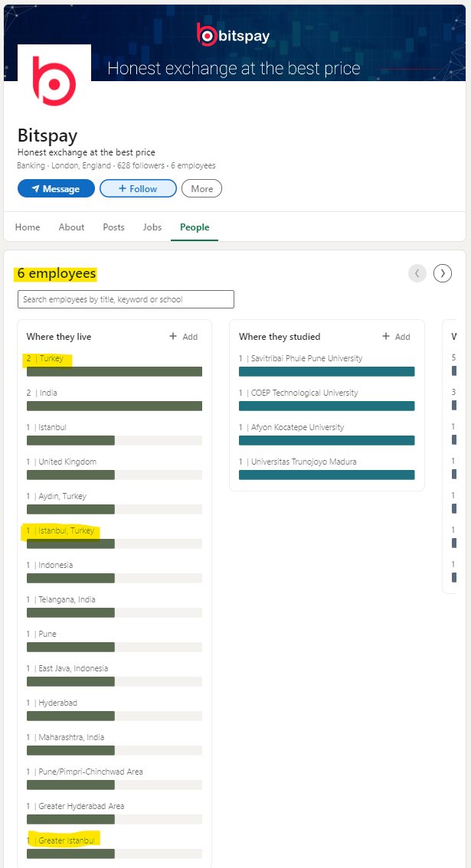Image resolution: width=471 pixels, height=868 pixels.
Task: Filter by the India location bar
Action: (114, 400)
